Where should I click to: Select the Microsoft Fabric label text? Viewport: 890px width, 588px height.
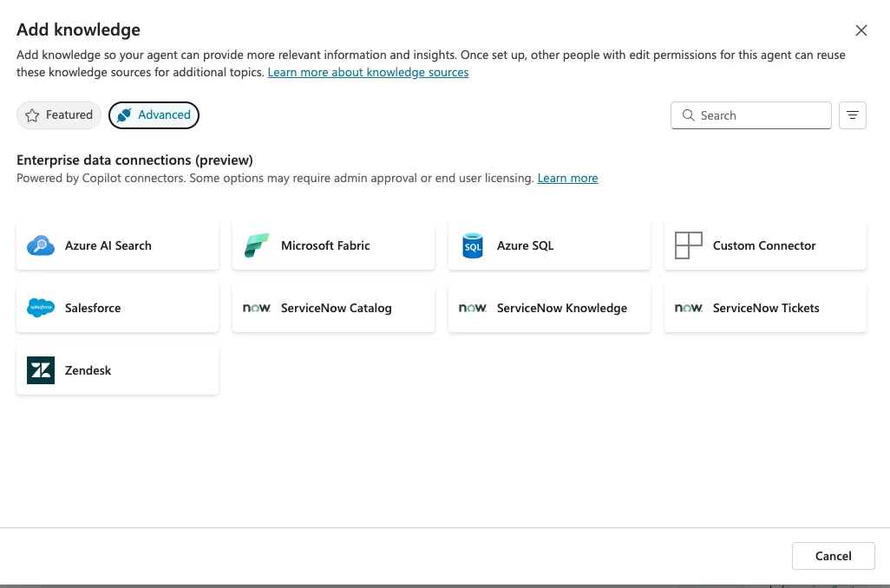click(325, 245)
